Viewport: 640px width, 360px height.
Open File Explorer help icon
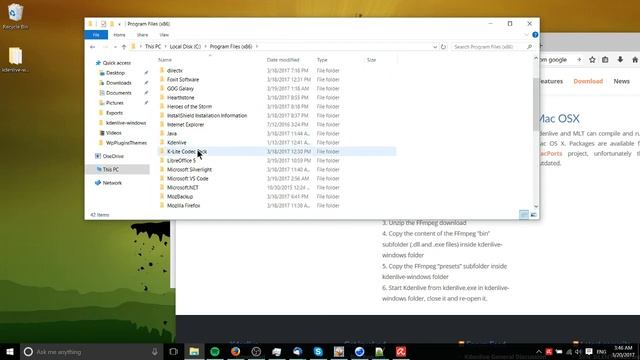(x=535, y=35)
